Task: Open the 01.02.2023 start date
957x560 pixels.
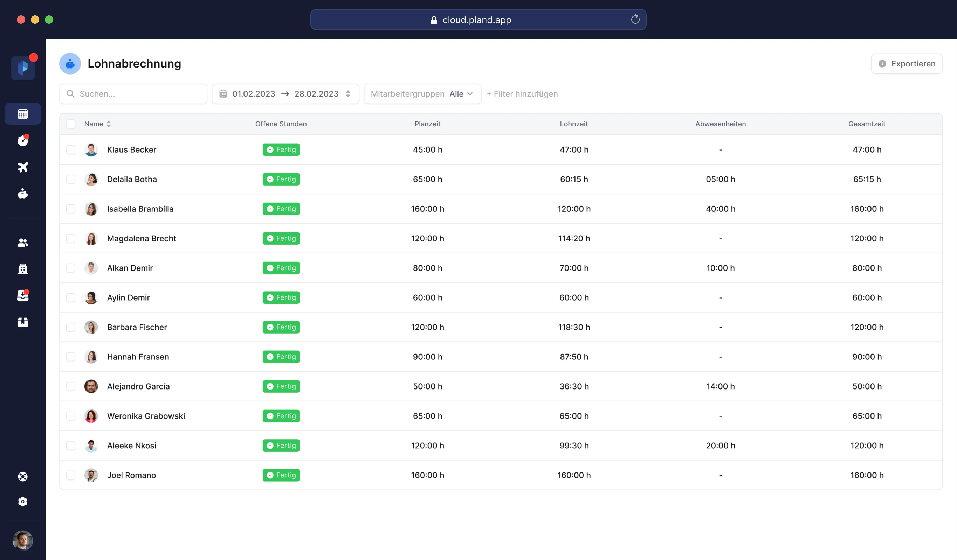Action: tap(254, 94)
